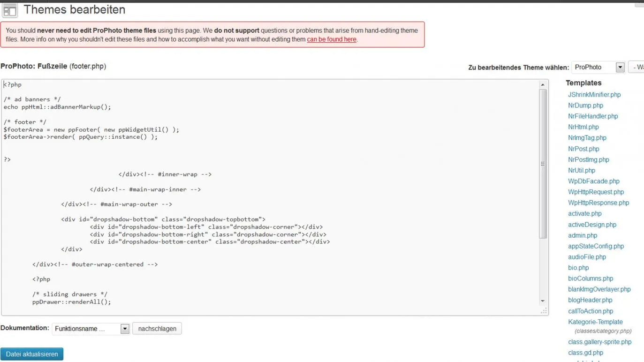The image size is (644, 362).
Task: Click the editor scroll down arrow
Action: point(543,301)
